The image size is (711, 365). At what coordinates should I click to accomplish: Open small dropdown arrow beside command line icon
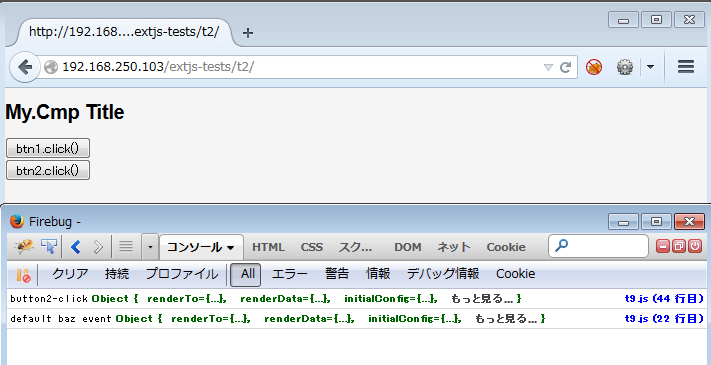(x=150, y=247)
